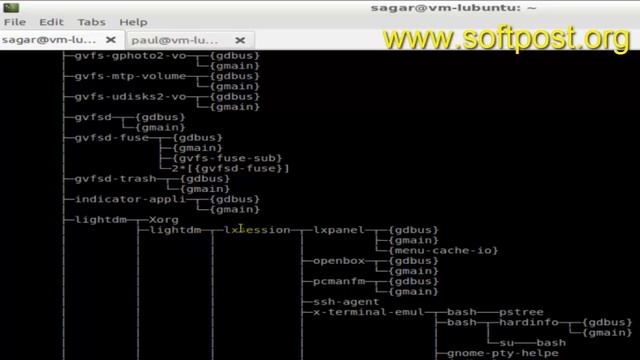
Task: Click the {gvfs-fuse-sub} thread text
Action: tap(227, 158)
